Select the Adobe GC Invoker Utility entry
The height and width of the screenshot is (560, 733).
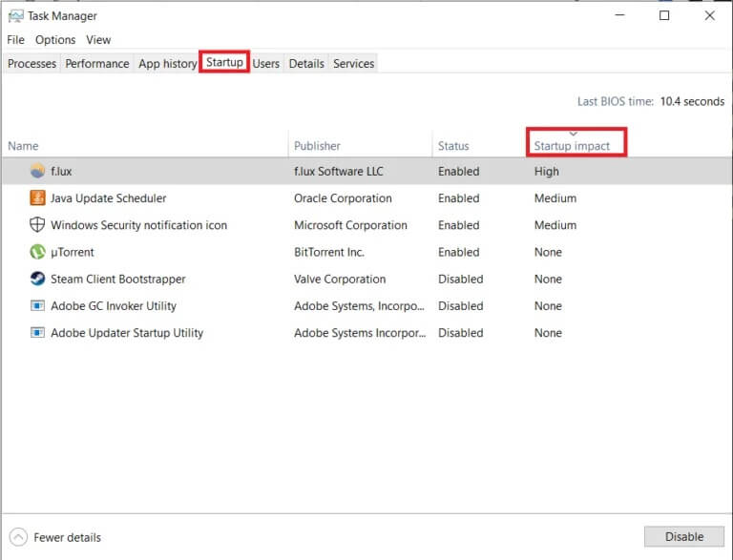114,306
